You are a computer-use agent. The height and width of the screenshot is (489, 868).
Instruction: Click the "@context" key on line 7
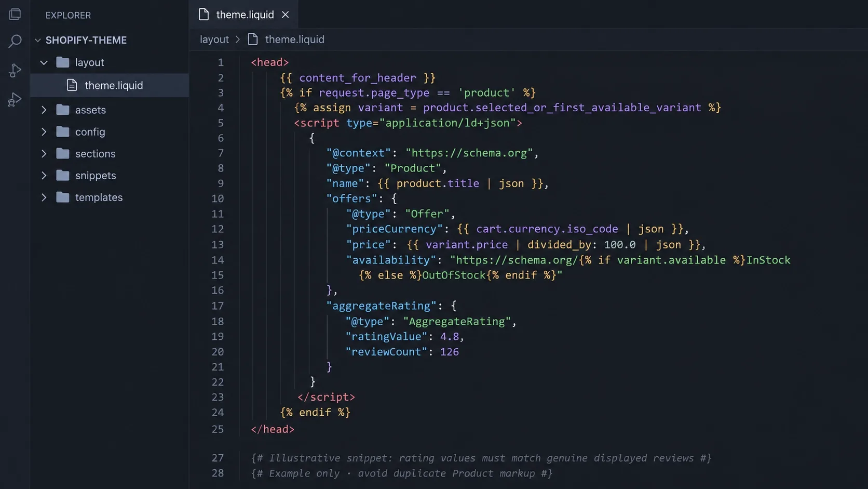(x=358, y=153)
